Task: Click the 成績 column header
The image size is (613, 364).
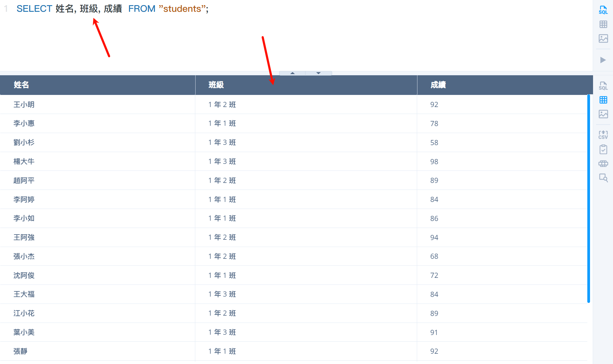Action: (438, 85)
